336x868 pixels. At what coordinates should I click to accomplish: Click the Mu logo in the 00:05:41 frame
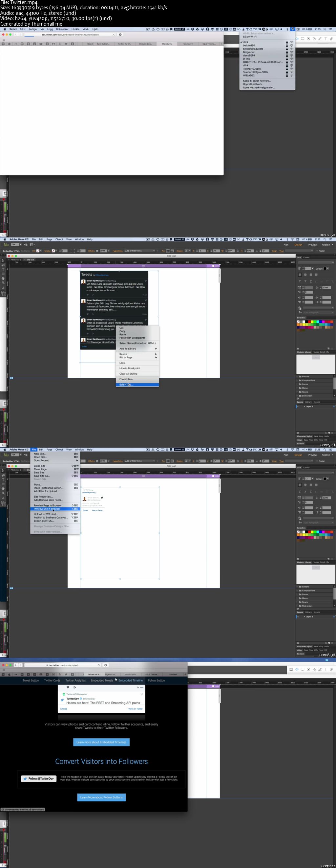point(6,245)
